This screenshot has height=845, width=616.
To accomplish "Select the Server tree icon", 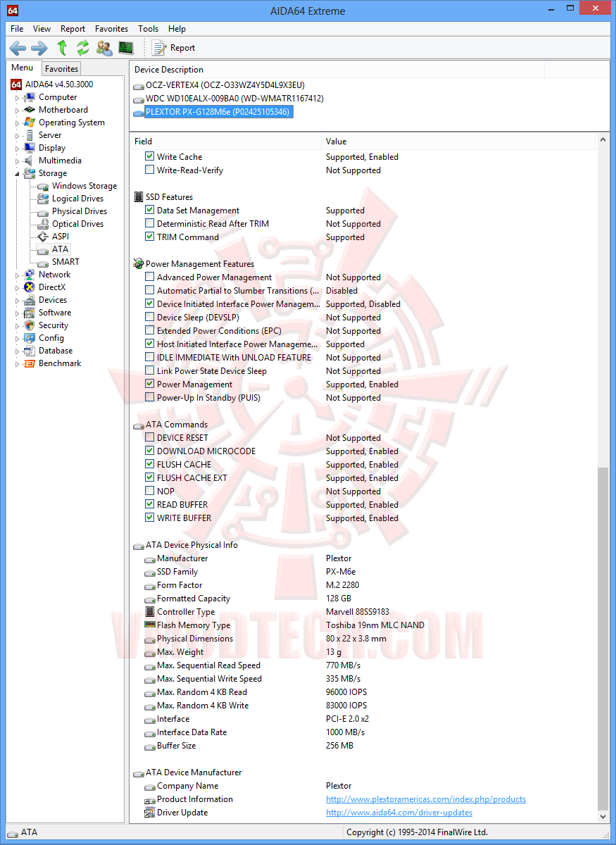I will [30, 135].
